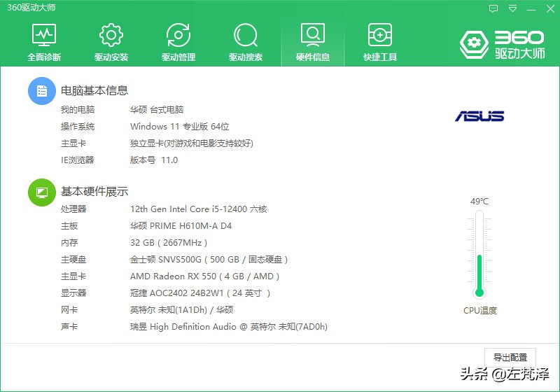Click the 华硕 PRIME H610M-A D4 motherboard entry

181,225
